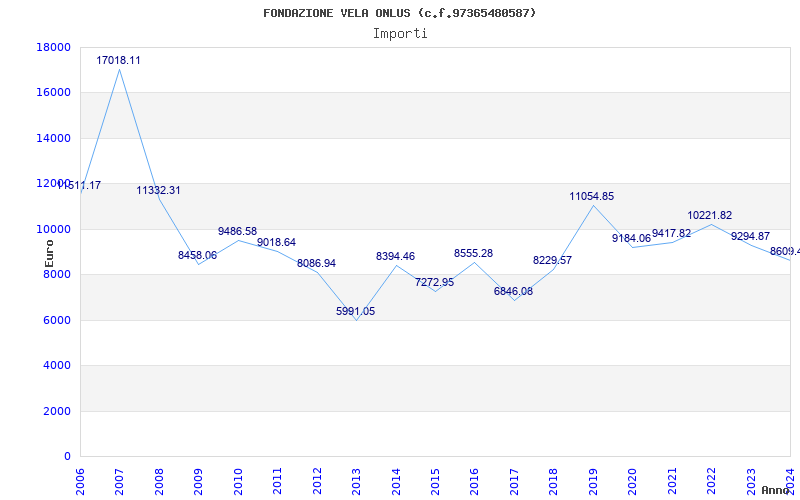This screenshot has height=500, width=800.
Task: Select the 2008 year axis label
Action: (159, 481)
